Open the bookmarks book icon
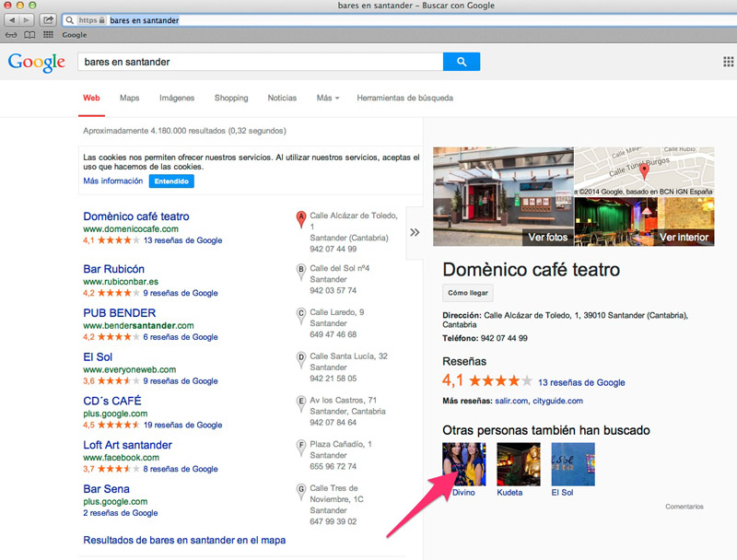This screenshot has width=737, height=560. (x=29, y=35)
